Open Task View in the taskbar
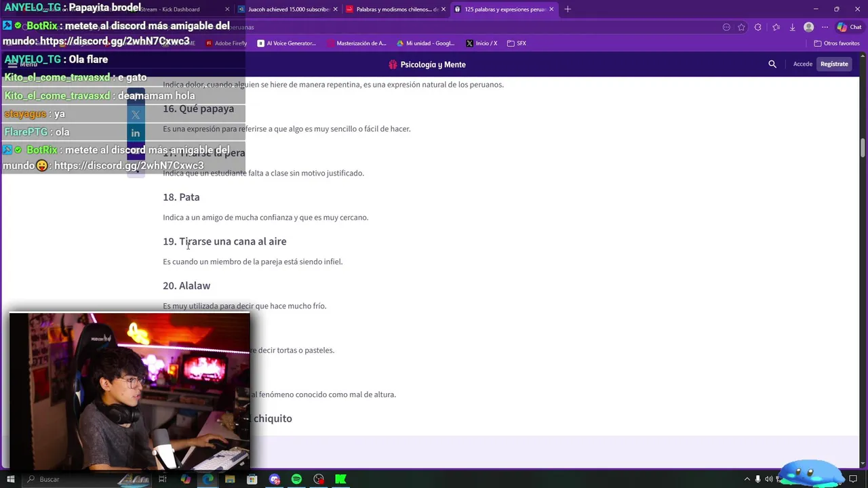 tap(163, 479)
